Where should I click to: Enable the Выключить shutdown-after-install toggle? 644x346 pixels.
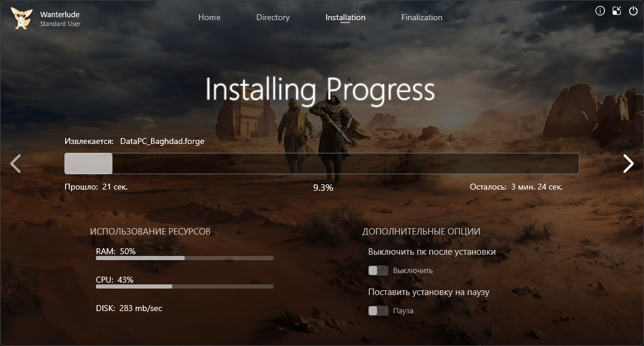(378, 271)
